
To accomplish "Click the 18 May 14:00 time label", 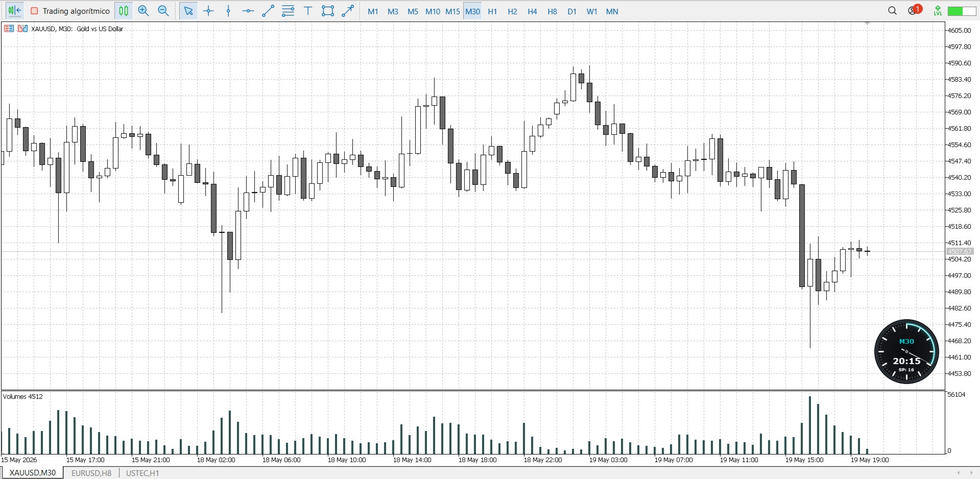I will (x=412, y=460).
